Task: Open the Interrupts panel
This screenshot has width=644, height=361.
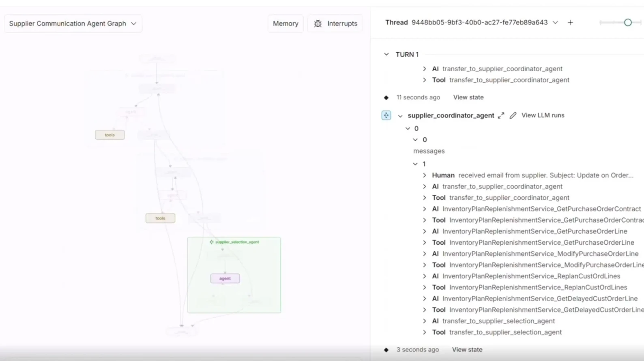Action: [x=342, y=23]
